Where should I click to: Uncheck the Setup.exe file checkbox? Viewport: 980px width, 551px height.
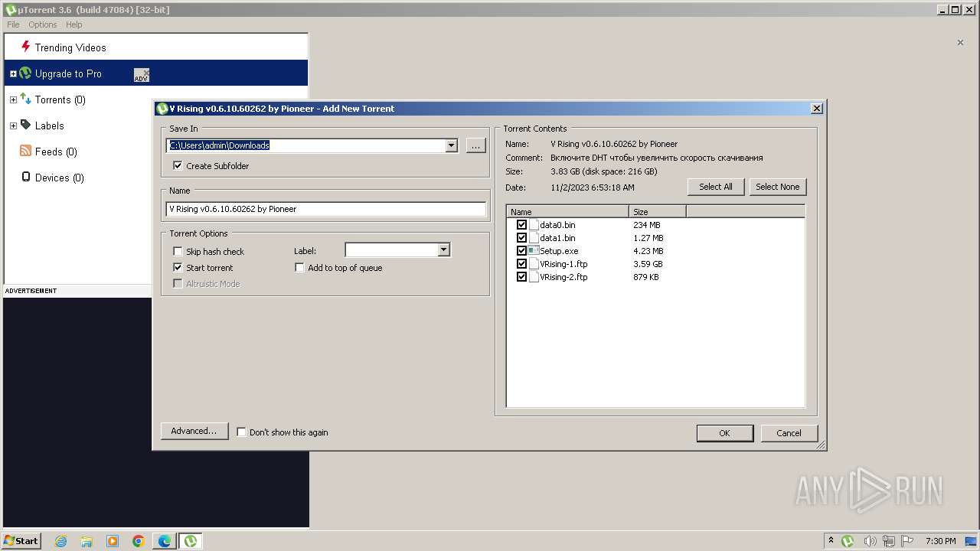[x=521, y=251]
